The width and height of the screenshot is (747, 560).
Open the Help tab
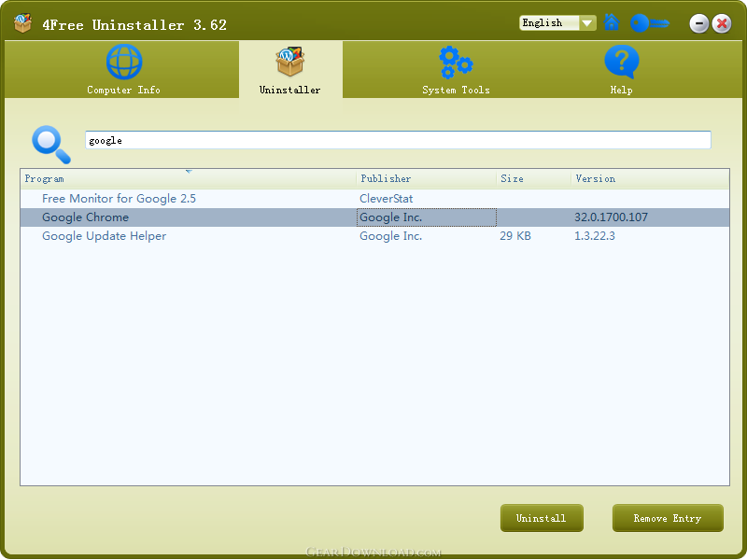[621, 70]
